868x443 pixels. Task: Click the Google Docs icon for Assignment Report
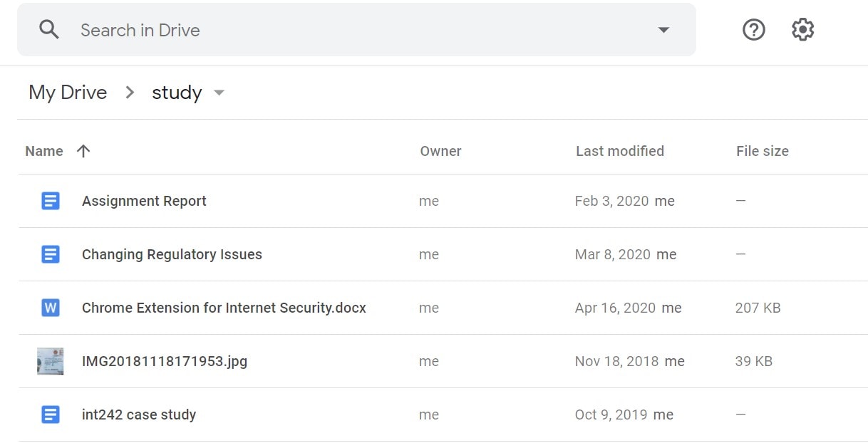[x=50, y=201]
